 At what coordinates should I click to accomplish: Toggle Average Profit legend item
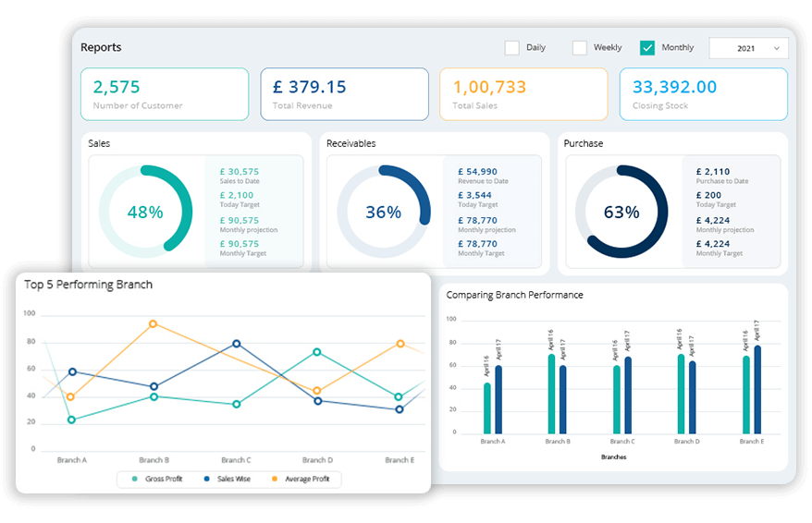pyautogui.click(x=301, y=479)
